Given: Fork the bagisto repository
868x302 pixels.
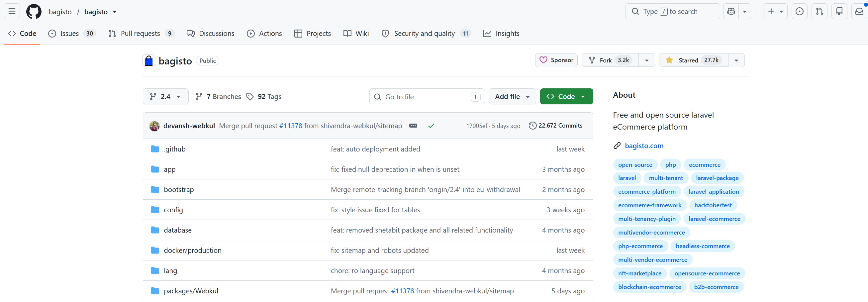Looking at the screenshot, I should [610, 60].
